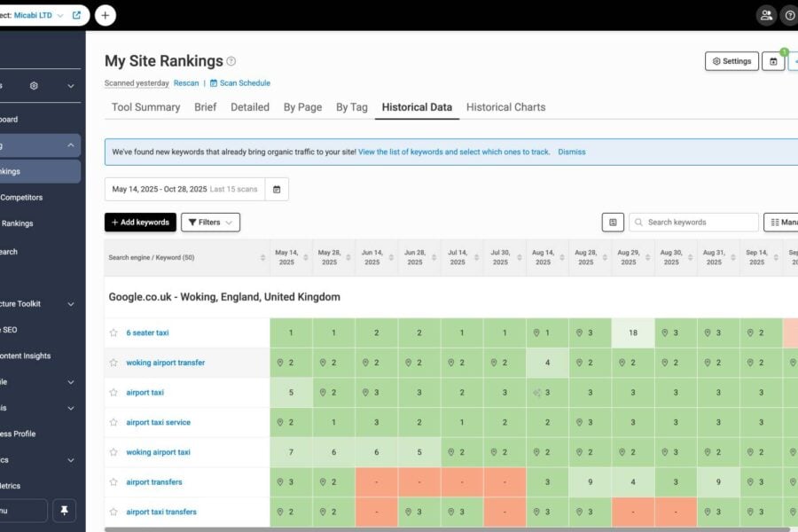Sort by the Search engine / Keyword column
798x532 pixels.
coord(262,257)
